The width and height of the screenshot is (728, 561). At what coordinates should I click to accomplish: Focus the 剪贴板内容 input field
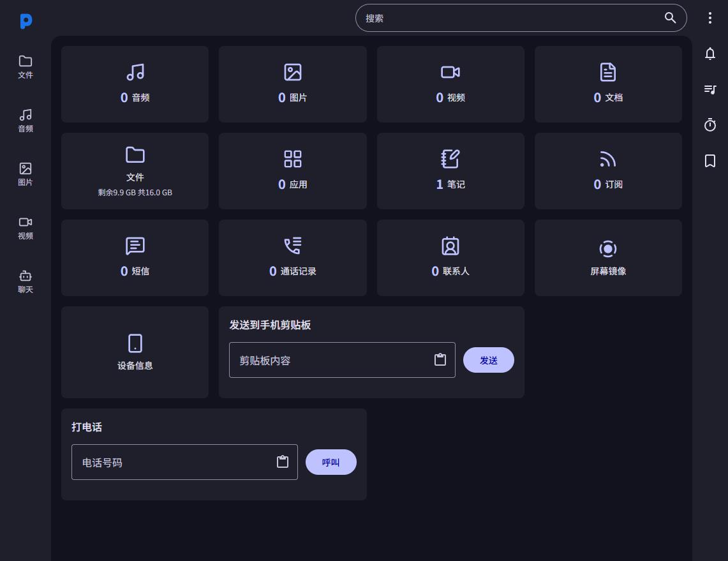[342, 360]
